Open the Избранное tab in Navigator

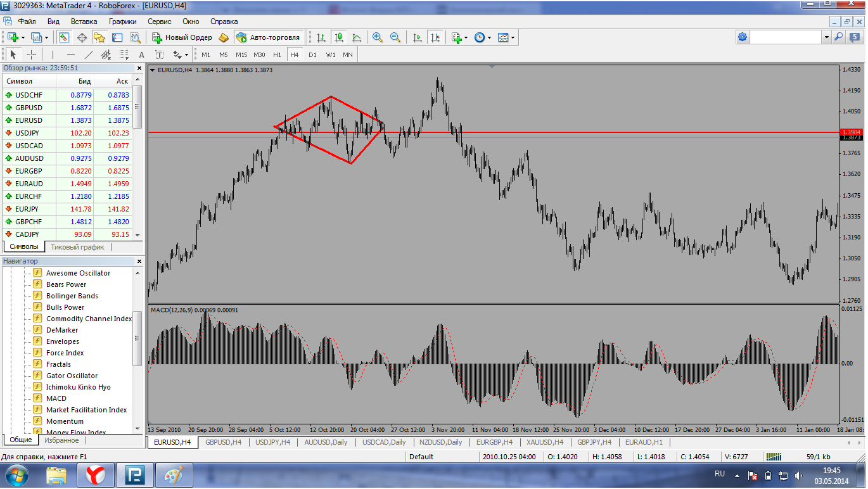[61, 440]
